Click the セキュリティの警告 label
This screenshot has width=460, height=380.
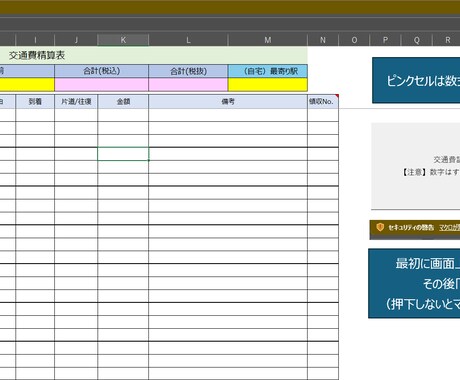(x=411, y=228)
